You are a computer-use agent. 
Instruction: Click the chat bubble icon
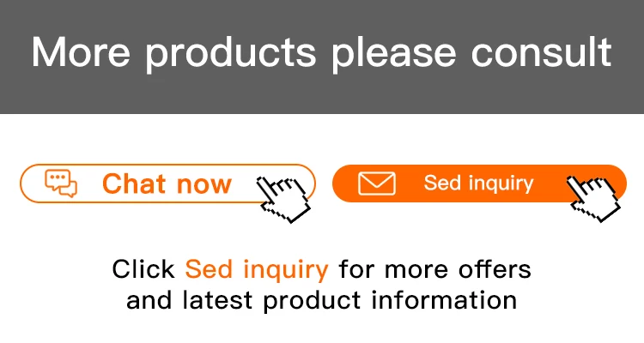click(x=61, y=184)
